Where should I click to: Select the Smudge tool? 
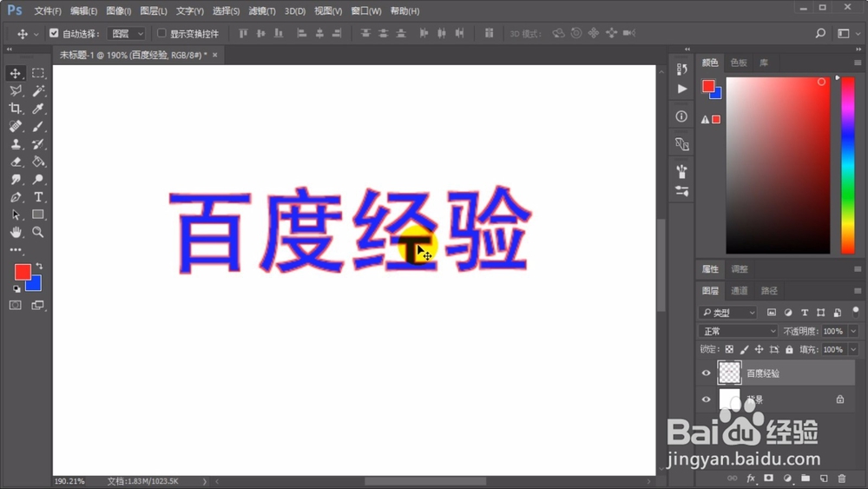tap(15, 180)
